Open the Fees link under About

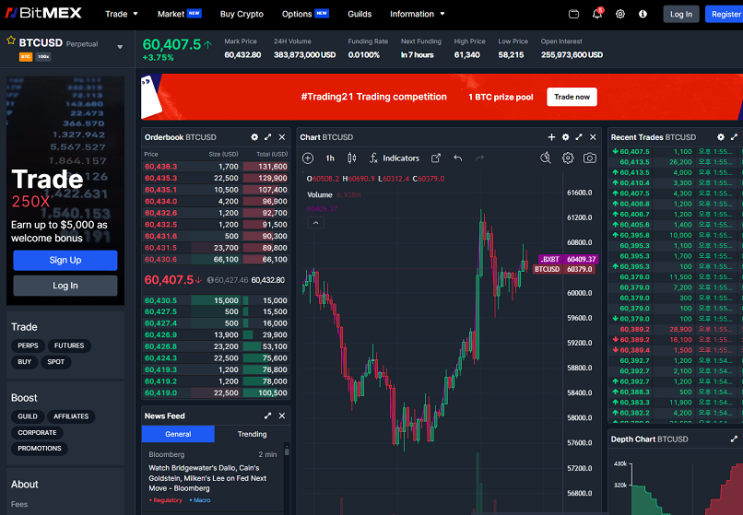tap(19, 504)
